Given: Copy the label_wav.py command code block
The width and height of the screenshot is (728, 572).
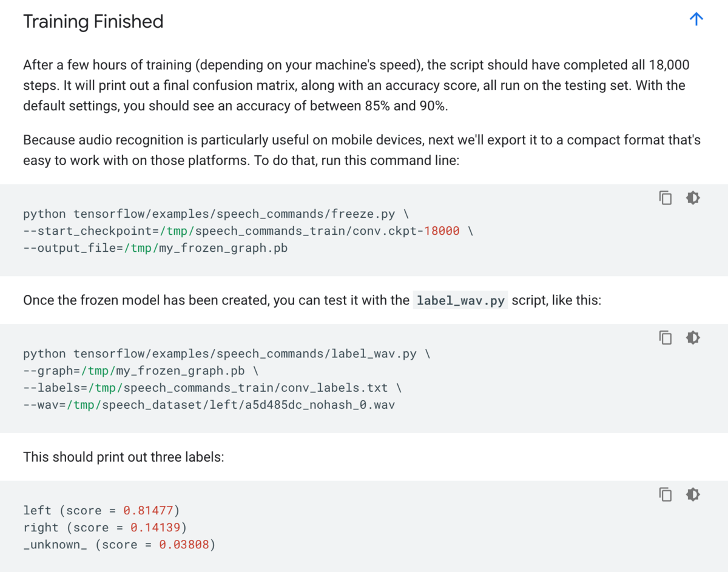Looking at the screenshot, I should tap(666, 338).
